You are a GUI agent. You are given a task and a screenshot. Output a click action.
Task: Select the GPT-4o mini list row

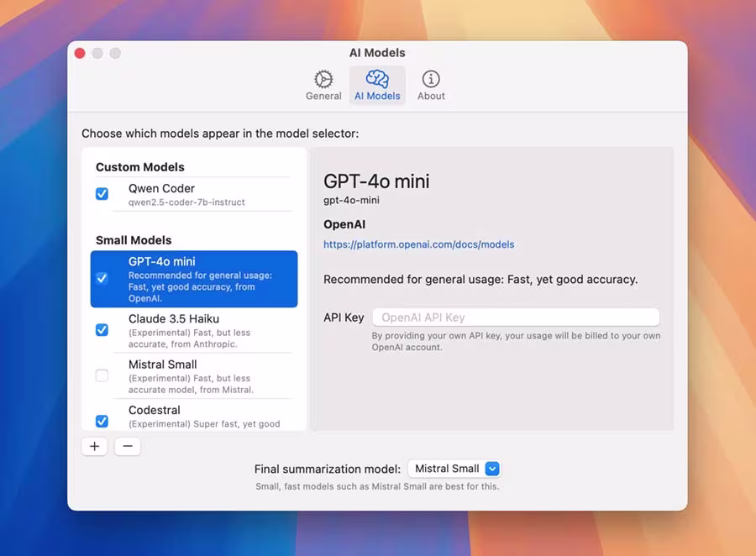pos(194,279)
